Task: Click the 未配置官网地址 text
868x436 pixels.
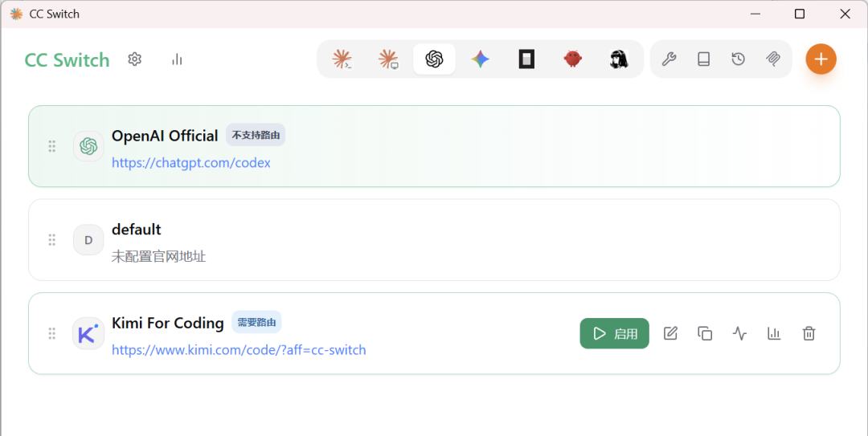Action: click(159, 256)
